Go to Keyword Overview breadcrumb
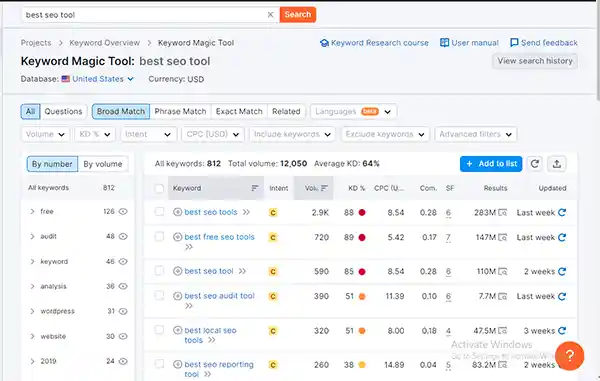600x381 pixels. tap(104, 43)
